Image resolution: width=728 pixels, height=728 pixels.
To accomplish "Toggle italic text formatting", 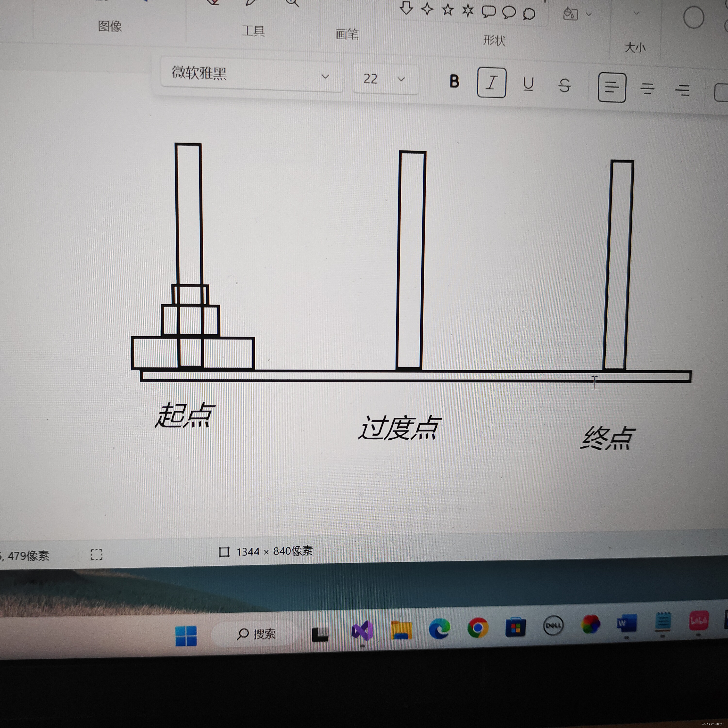I will pyautogui.click(x=491, y=83).
